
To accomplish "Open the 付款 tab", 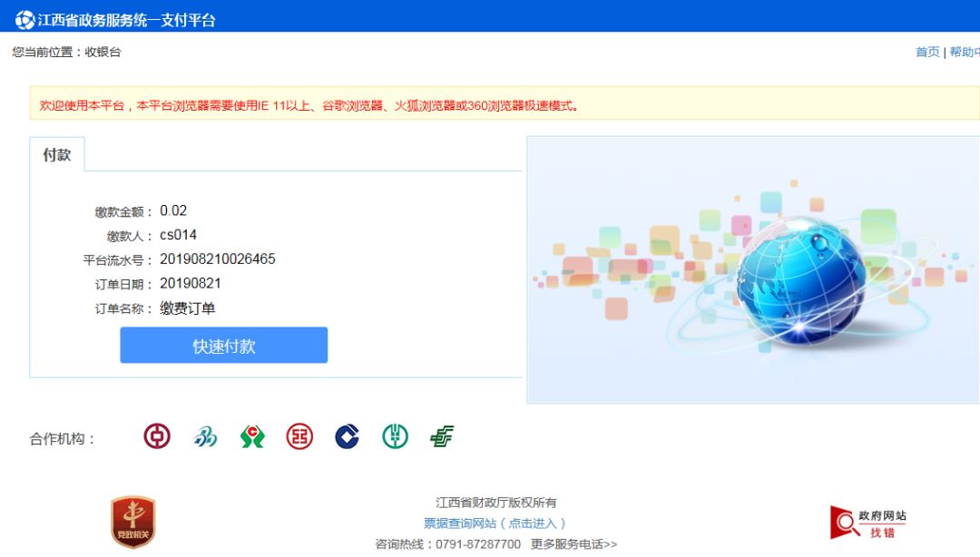I will pos(57,154).
